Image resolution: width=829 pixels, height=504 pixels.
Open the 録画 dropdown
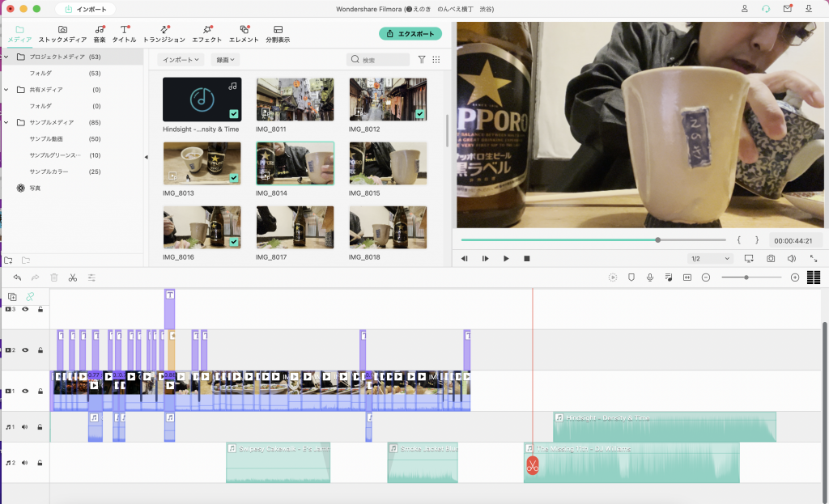tap(225, 60)
